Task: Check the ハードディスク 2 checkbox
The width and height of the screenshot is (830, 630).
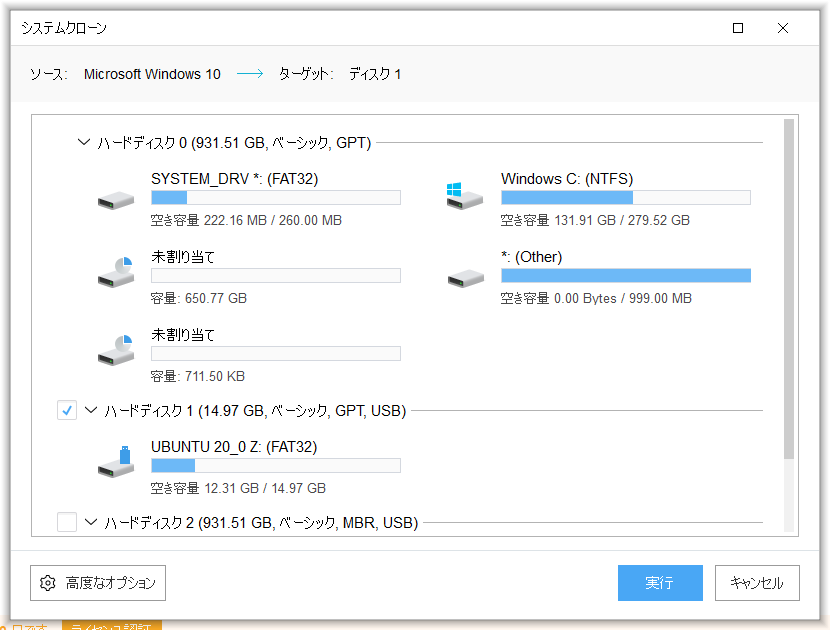Action: (67, 522)
